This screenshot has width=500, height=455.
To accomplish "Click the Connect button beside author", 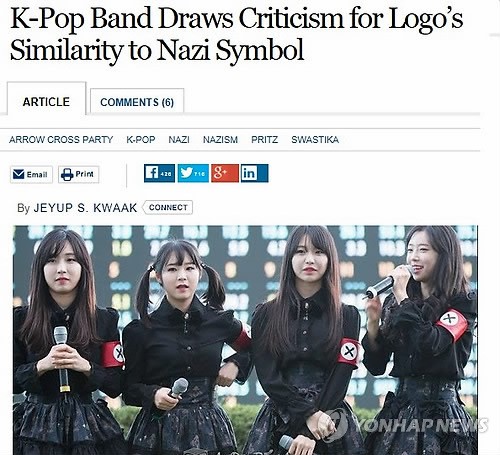I will pyautogui.click(x=168, y=207).
